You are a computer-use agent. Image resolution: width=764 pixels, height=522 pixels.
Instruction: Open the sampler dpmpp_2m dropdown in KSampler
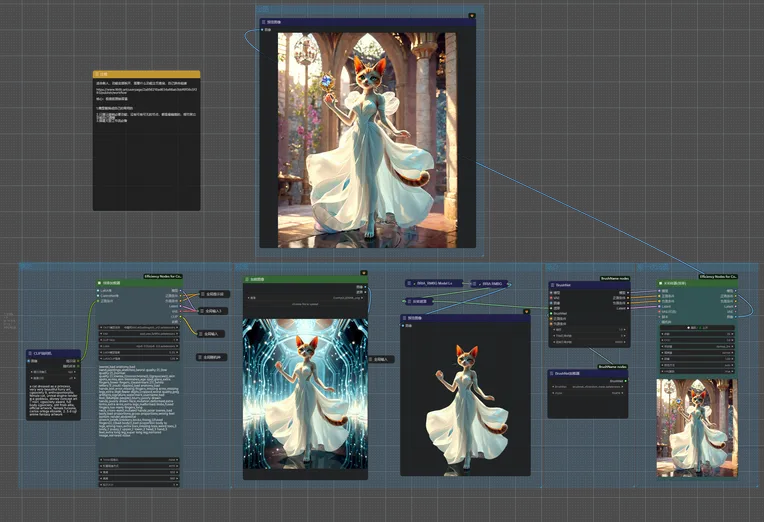tap(697, 347)
